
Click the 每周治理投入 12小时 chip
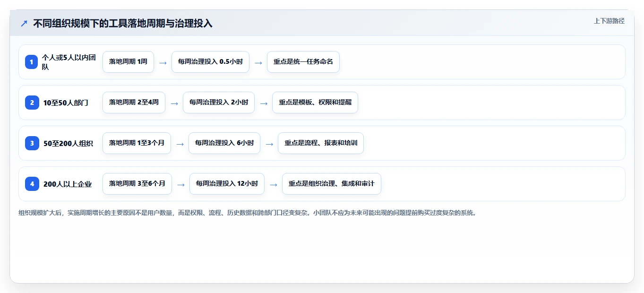pyautogui.click(x=227, y=184)
